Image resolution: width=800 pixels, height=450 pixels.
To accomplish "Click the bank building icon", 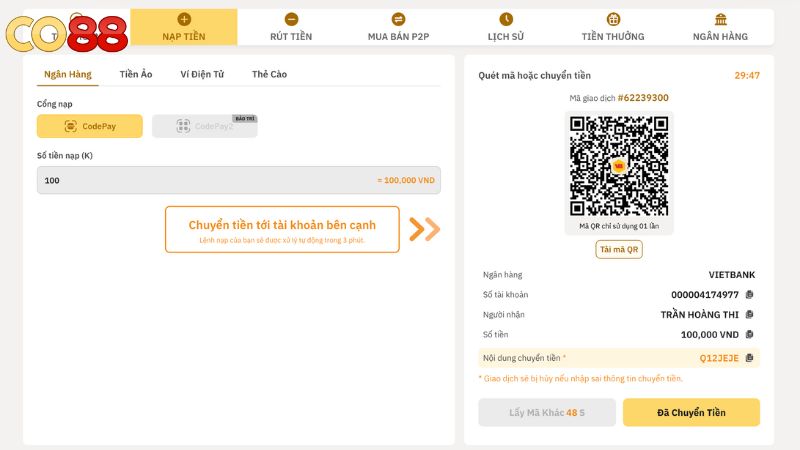I will 720,19.
